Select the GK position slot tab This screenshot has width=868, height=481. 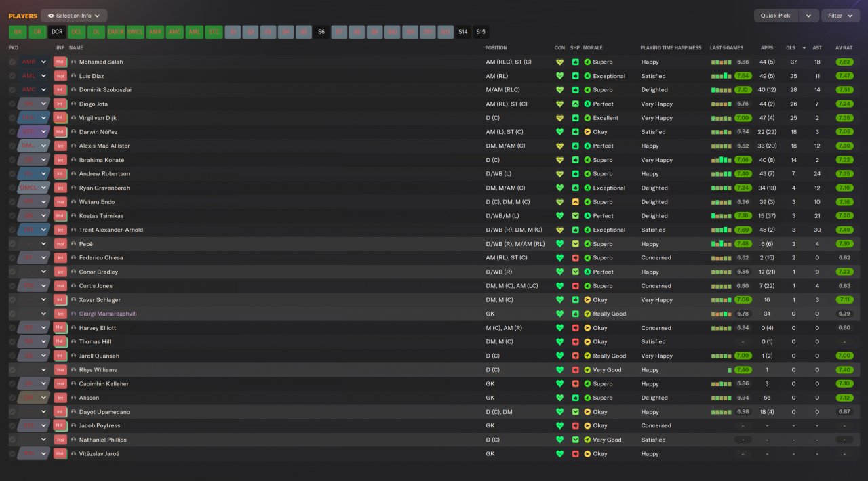coord(18,32)
